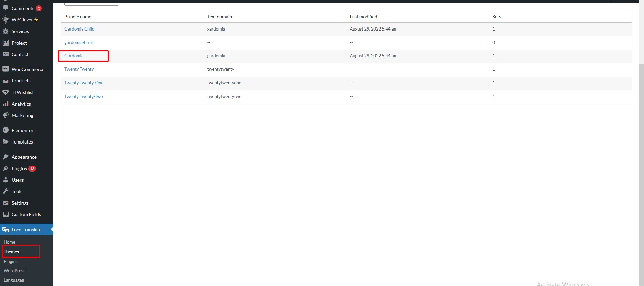Click the Sets value 0 for gardomia-html
This screenshot has height=286, width=644.
494,42
